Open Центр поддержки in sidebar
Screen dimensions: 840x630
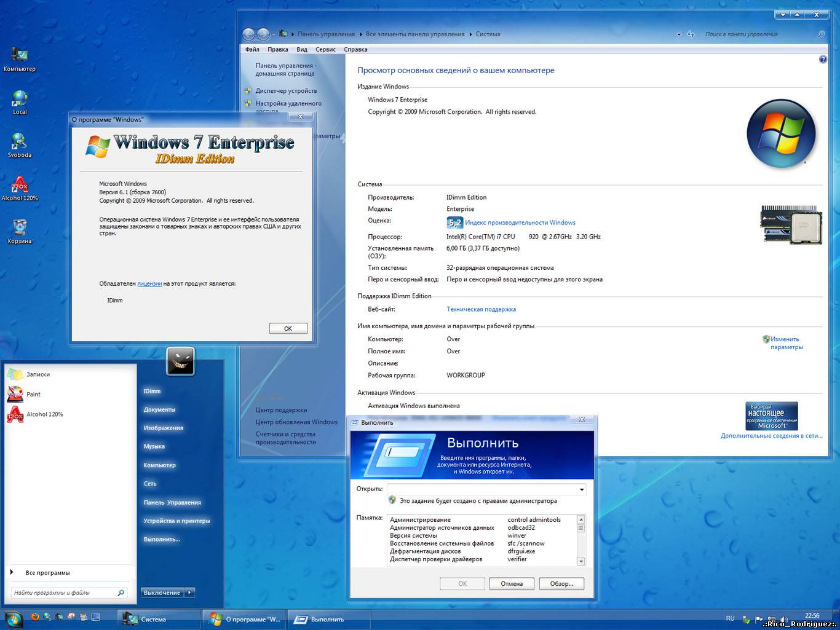(x=281, y=410)
